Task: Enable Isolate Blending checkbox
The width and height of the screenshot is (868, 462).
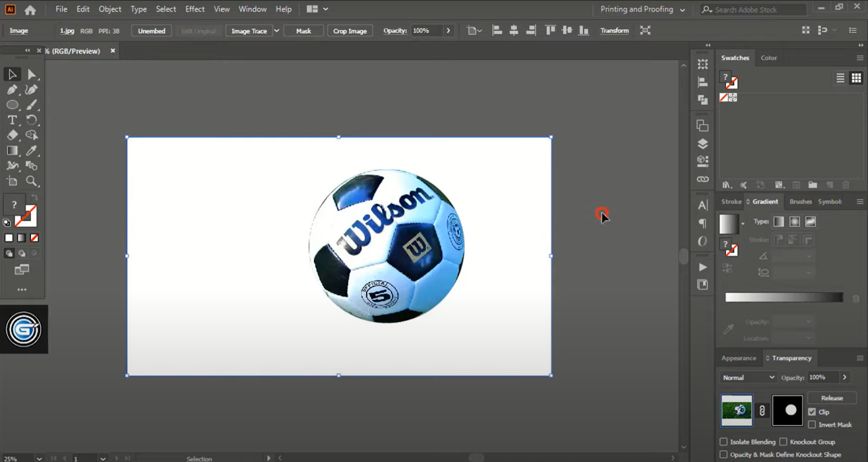Action: tap(724, 442)
